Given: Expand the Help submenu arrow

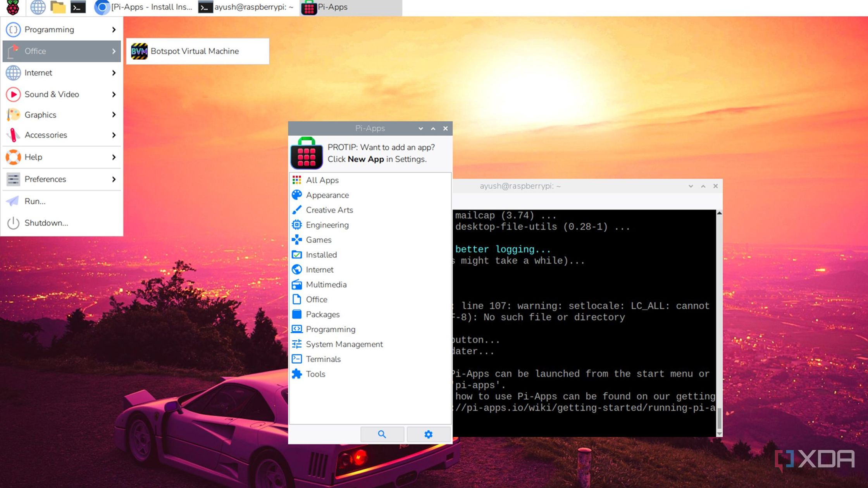Looking at the screenshot, I should (114, 157).
